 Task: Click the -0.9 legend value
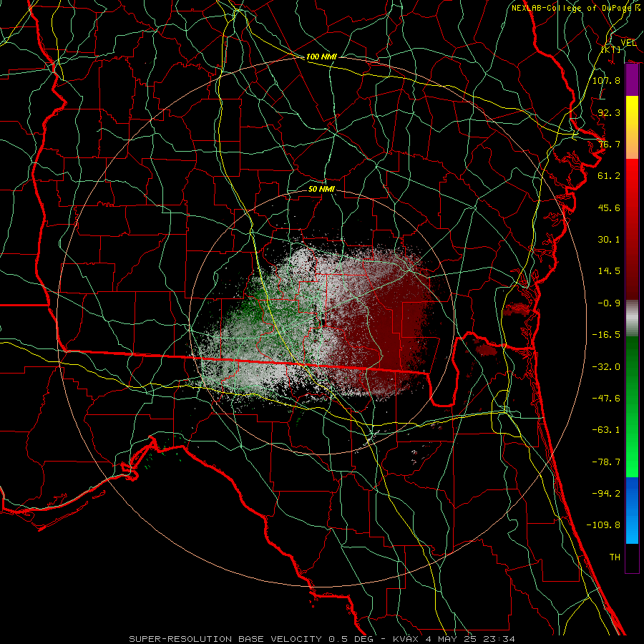(x=609, y=303)
